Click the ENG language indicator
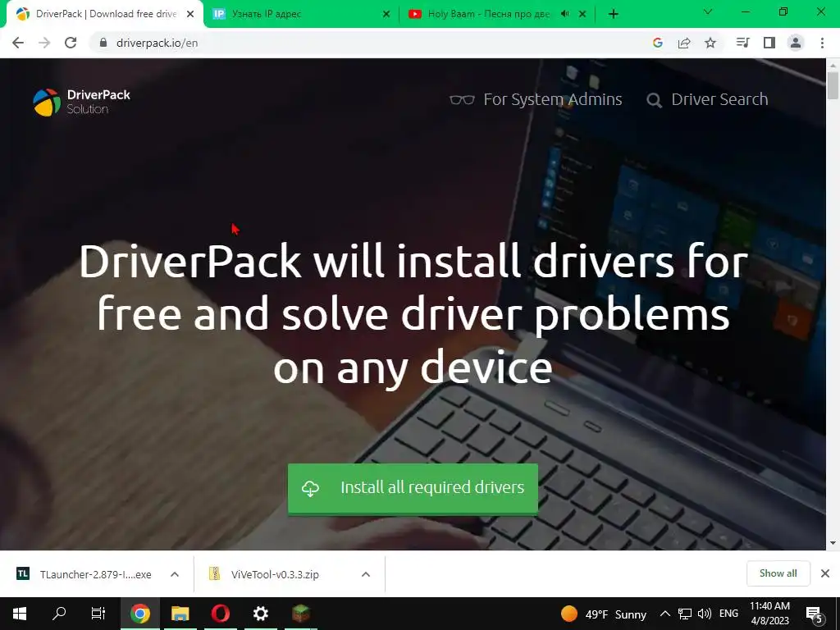Image resolution: width=840 pixels, height=630 pixels. 728,614
